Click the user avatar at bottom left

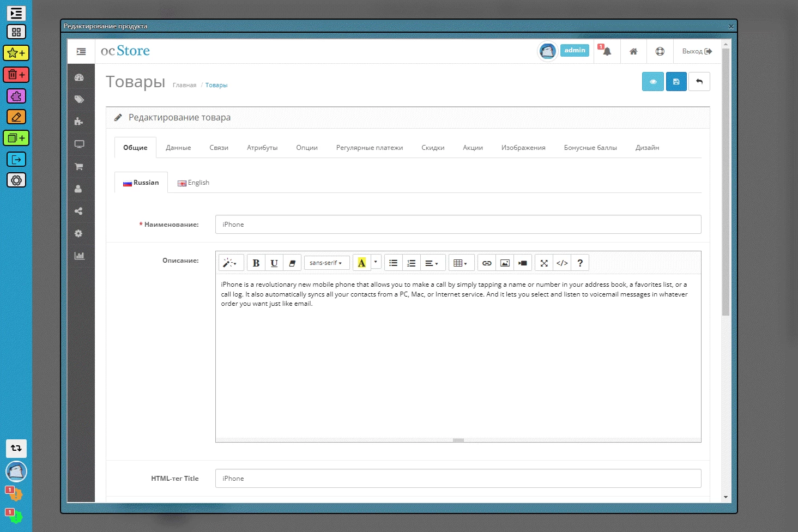coord(16,471)
